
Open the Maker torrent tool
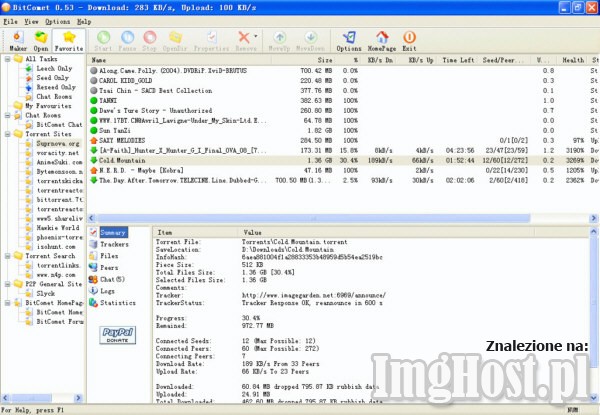tap(18, 41)
